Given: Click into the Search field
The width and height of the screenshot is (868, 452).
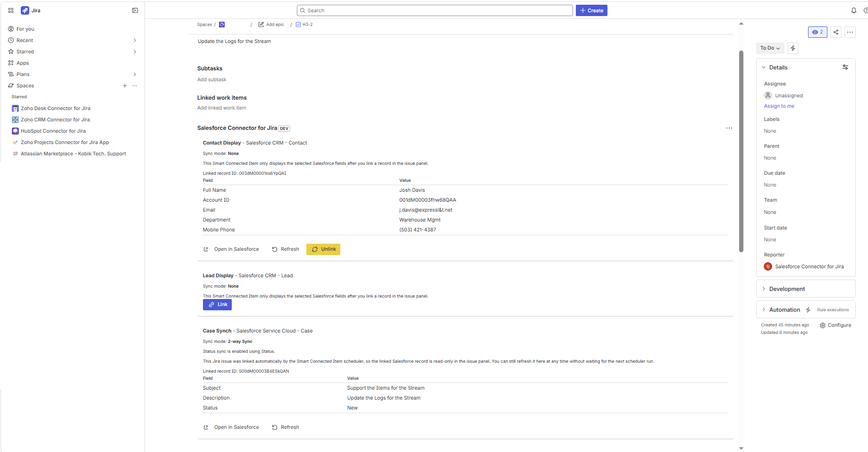Looking at the screenshot, I should (x=434, y=10).
